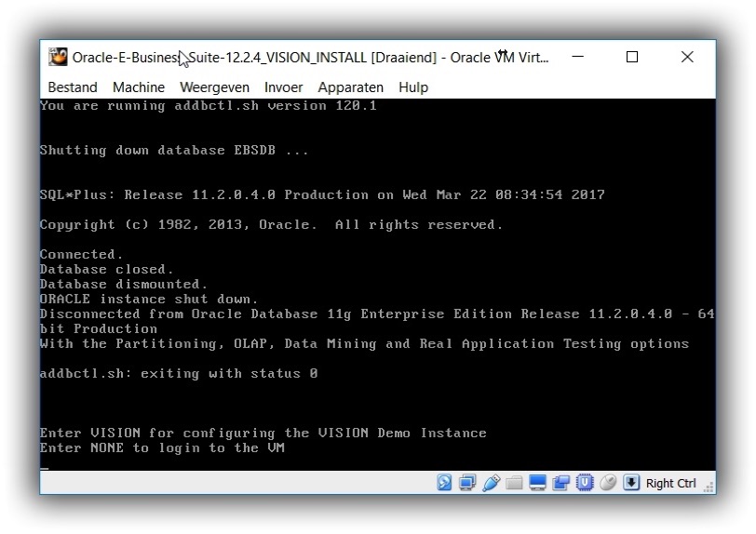The height and width of the screenshot is (534, 756).
Task: Click the Right Ctrl host key label
Action: [670, 483]
